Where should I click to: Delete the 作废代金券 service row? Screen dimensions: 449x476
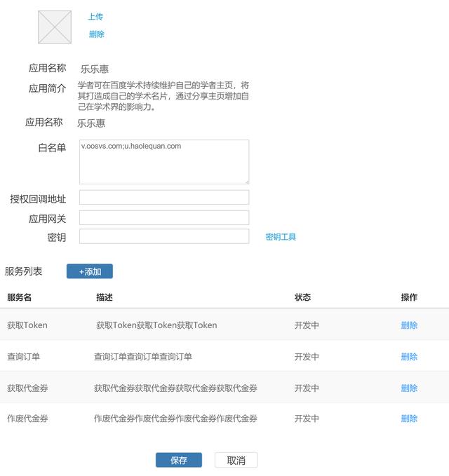point(409,419)
